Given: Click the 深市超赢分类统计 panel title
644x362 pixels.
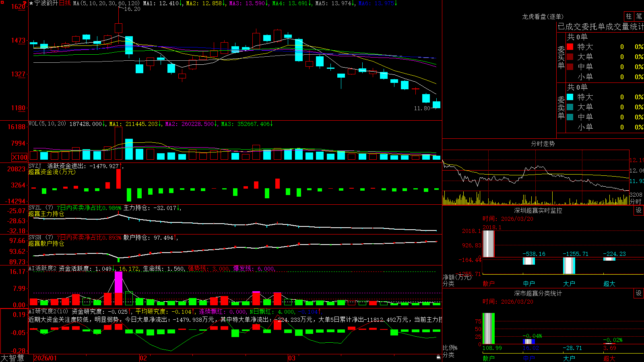Looking at the screenshot, I should 538,293.
